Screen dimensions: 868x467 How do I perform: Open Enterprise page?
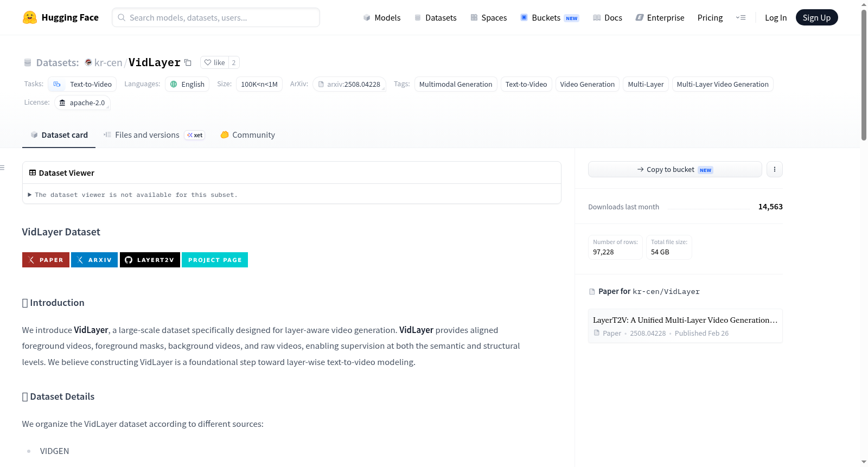660,18
